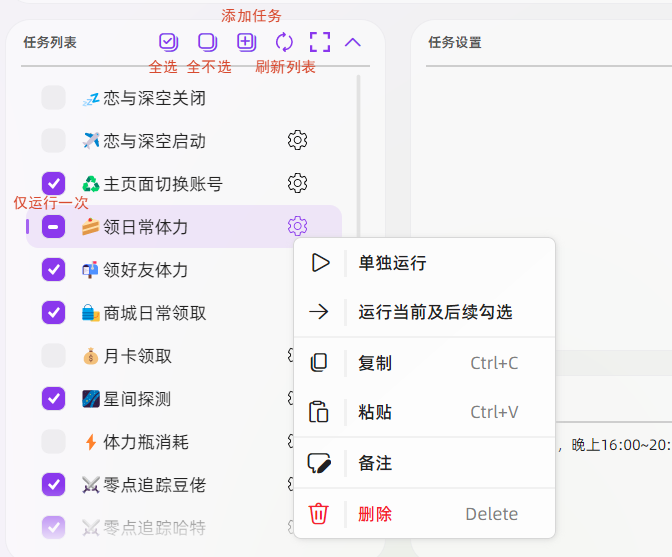Viewport: 672px width, 557px height.
Task: Click the lightning bolt icon for 体力瓶消耗
Action: pos(91,442)
